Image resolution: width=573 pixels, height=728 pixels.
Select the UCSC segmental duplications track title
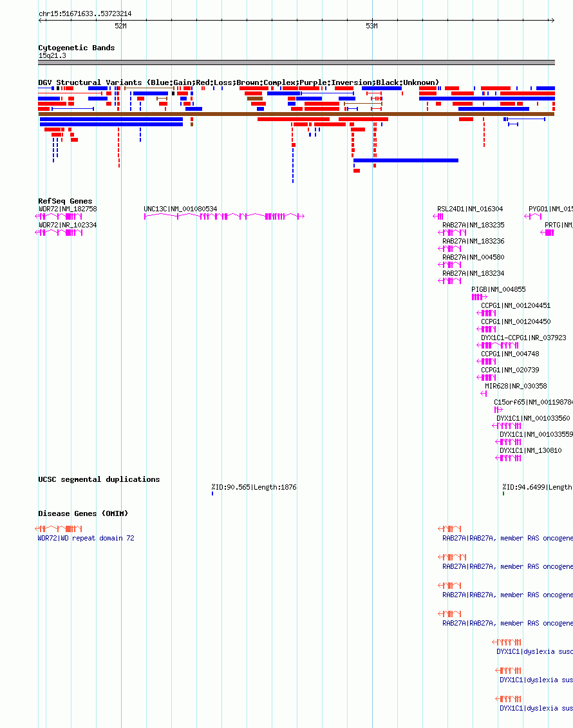click(x=99, y=479)
